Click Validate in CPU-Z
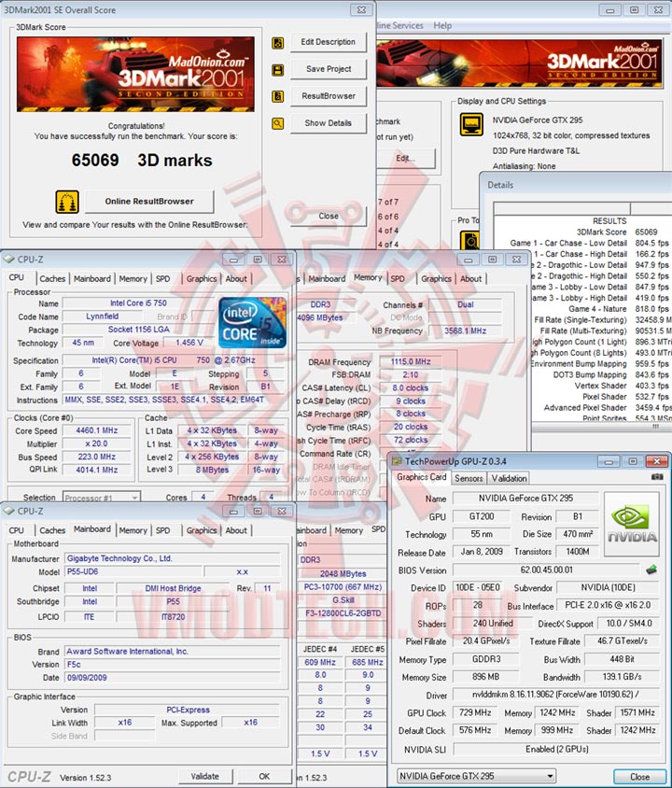This screenshot has height=788, width=672. pos(205,777)
